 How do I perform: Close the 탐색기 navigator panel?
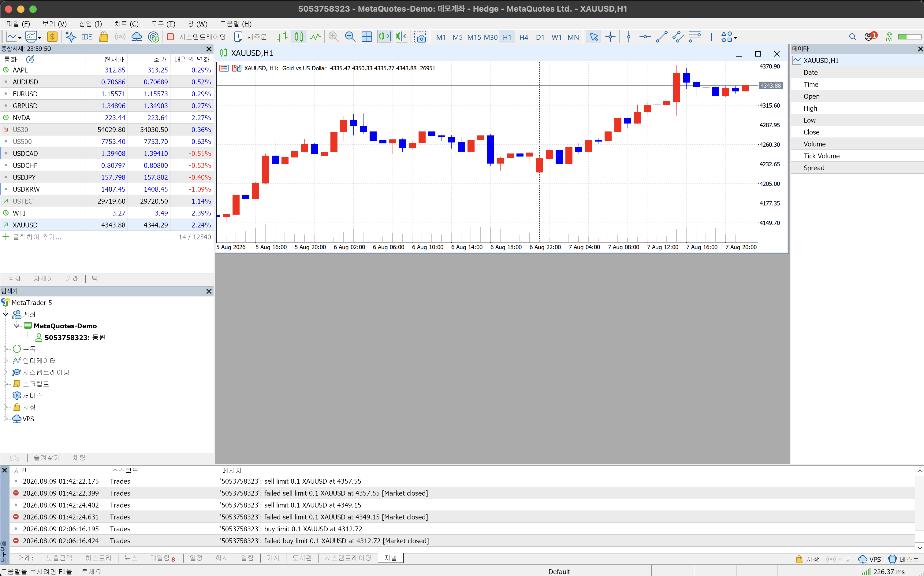pos(208,291)
